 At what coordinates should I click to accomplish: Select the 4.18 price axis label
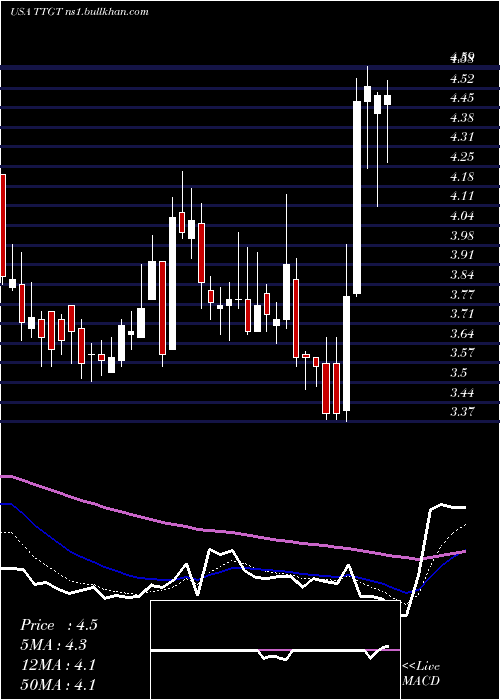462,177
